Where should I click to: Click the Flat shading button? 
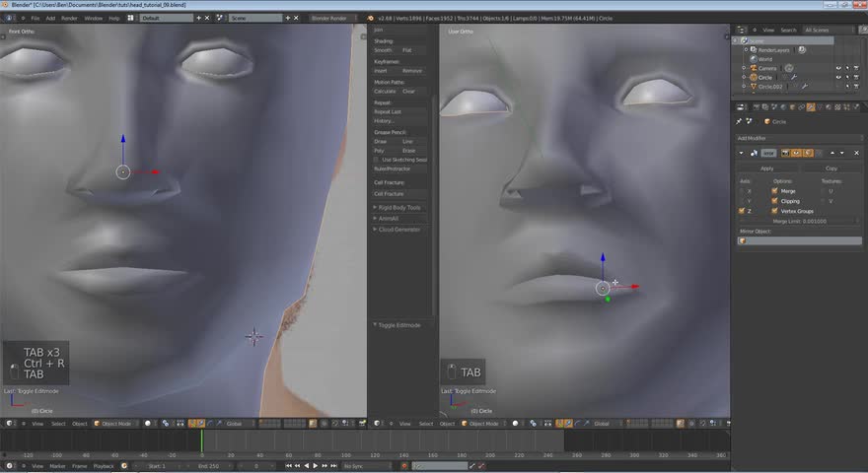coord(413,50)
